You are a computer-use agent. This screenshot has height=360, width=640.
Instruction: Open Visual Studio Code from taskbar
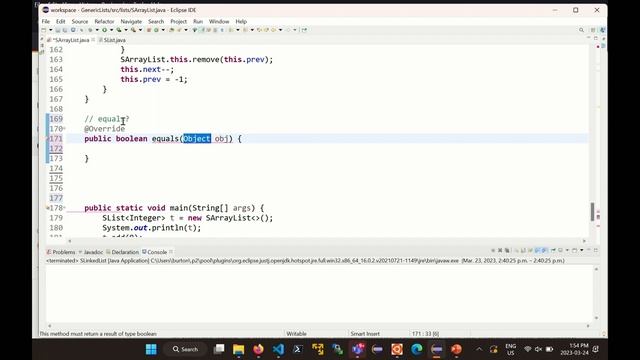tap(278, 349)
